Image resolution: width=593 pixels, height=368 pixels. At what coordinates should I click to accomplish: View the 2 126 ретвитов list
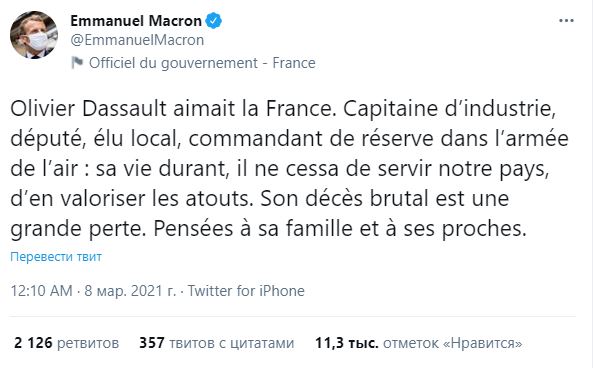(67, 343)
